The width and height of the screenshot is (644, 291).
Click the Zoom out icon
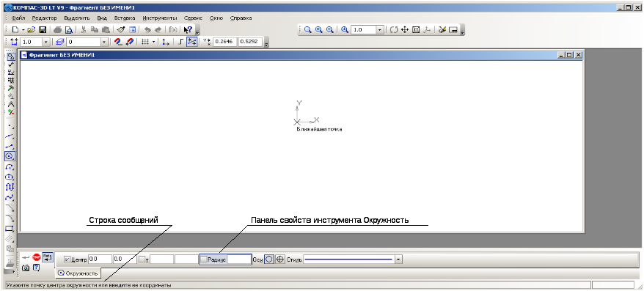click(329, 30)
